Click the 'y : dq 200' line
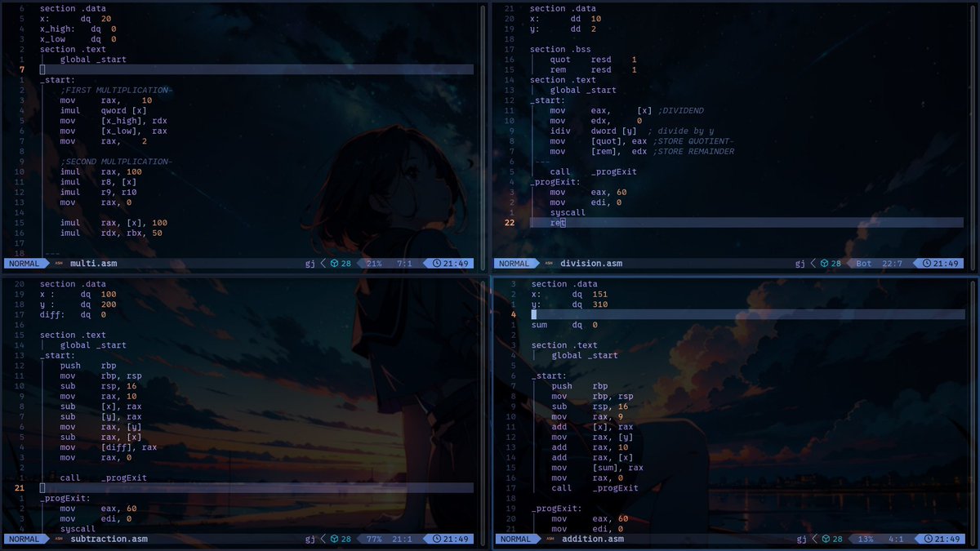 click(x=78, y=304)
